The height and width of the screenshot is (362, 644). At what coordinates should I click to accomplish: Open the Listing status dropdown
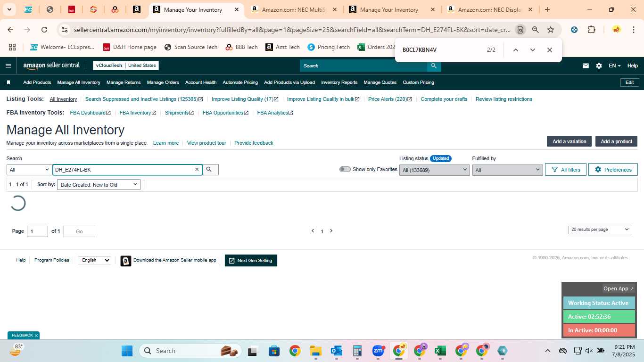coord(434,170)
